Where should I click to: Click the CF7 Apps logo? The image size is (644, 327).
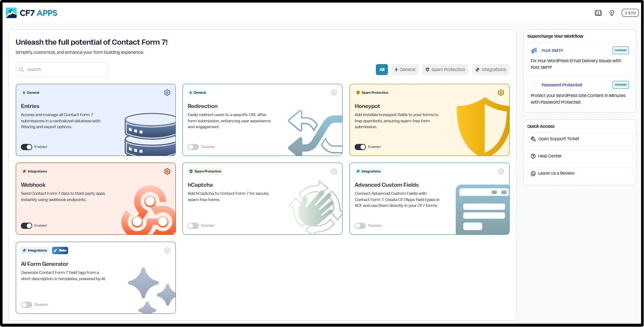[x=32, y=13]
